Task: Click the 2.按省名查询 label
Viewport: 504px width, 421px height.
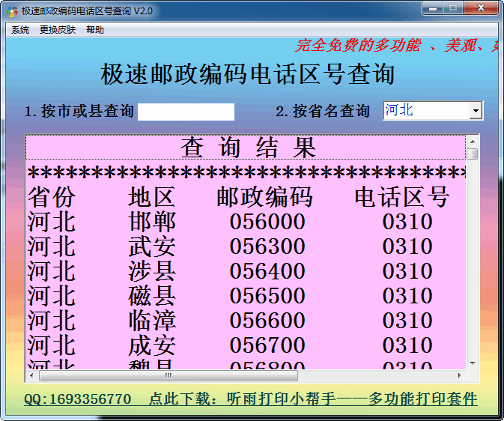Action: pos(323,112)
